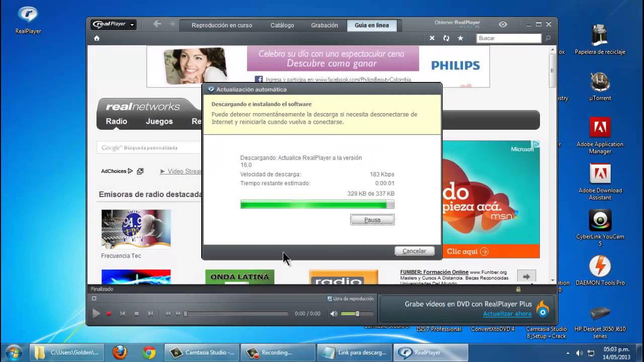The height and width of the screenshot is (362, 644).
Task: Mute audio with the speaker icon
Action: tap(334, 314)
